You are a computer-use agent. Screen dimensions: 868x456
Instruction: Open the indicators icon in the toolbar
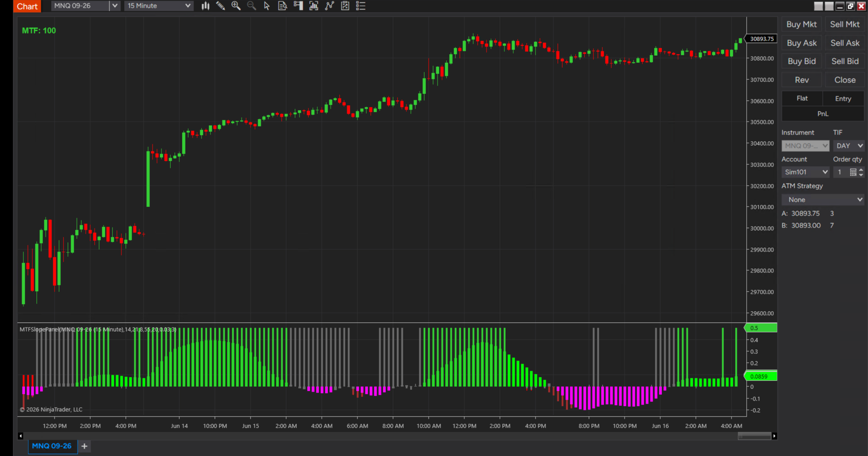[x=314, y=6]
